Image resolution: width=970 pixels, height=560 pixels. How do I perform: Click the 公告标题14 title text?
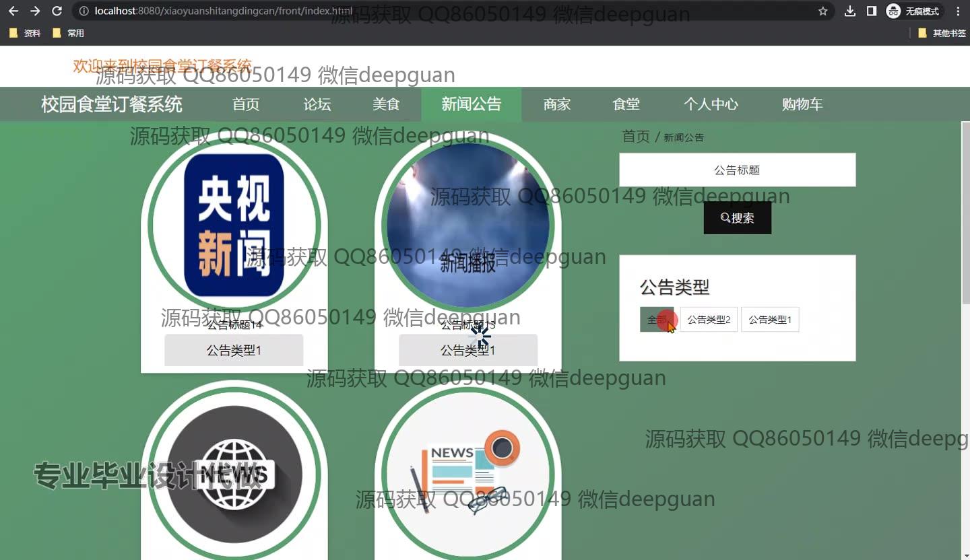click(x=234, y=325)
